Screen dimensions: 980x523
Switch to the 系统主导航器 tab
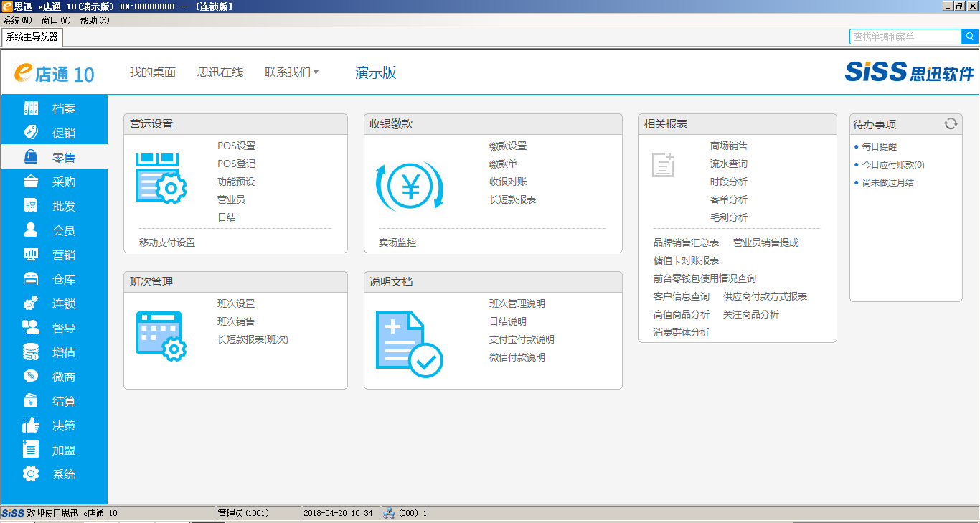tap(32, 37)
